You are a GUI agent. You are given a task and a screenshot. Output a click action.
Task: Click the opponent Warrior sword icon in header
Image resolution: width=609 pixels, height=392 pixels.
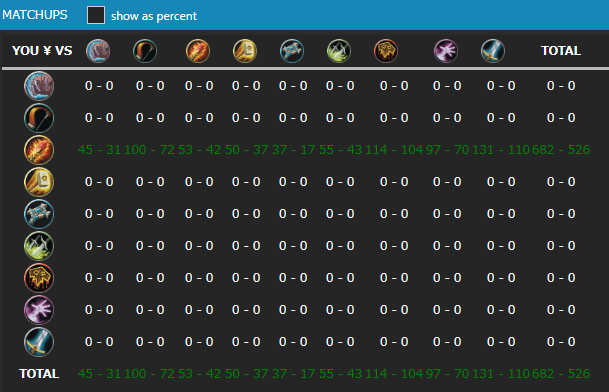tap(492, 51)
